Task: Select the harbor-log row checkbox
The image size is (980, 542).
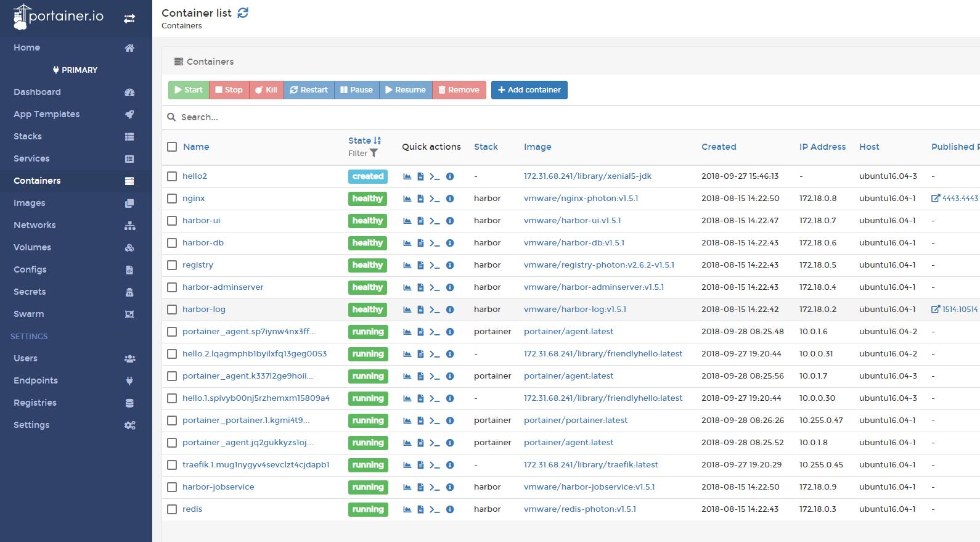Action: click(x=172, y=310)
